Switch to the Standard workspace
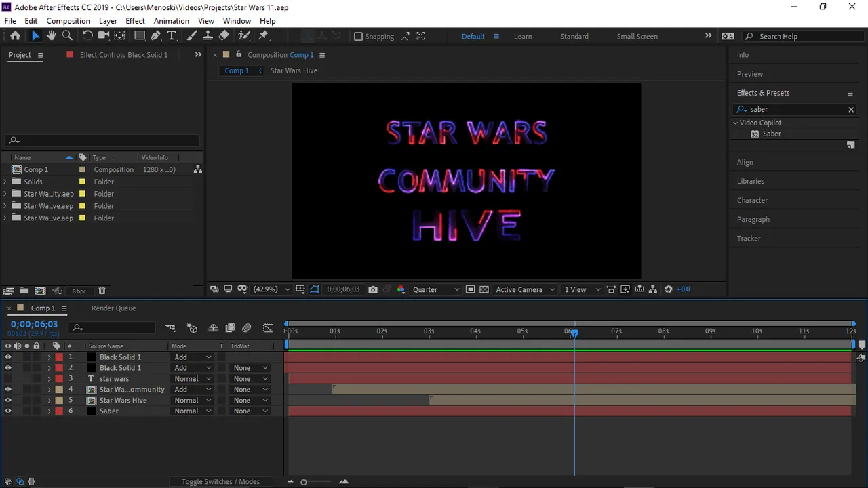The height and width of the screenshot is (488, 868). point(574,37)
